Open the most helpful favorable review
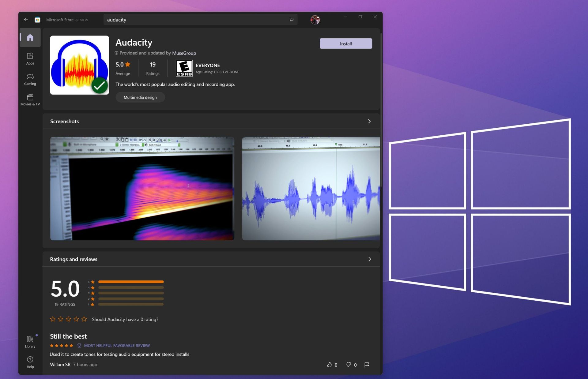Image resolution: width=588 pixels, height=379 pixels. (x=117, y=345)
